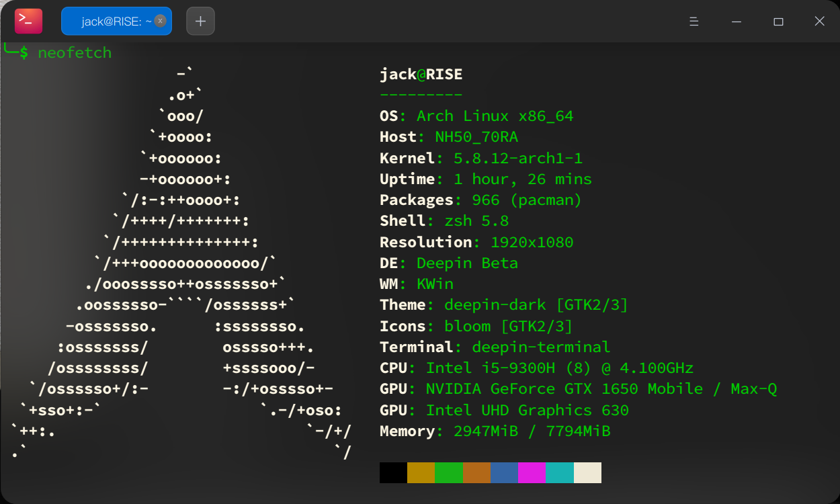Add a new terminal tab

[200, 22]
